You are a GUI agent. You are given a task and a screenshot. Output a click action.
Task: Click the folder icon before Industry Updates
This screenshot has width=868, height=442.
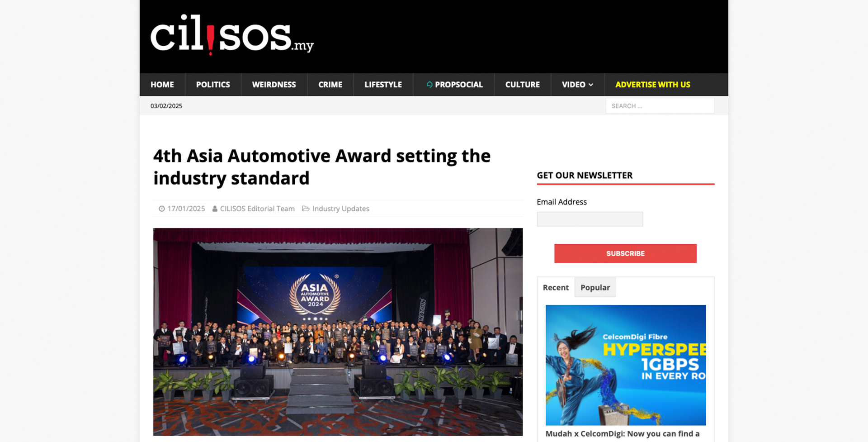tap(306, 209)
